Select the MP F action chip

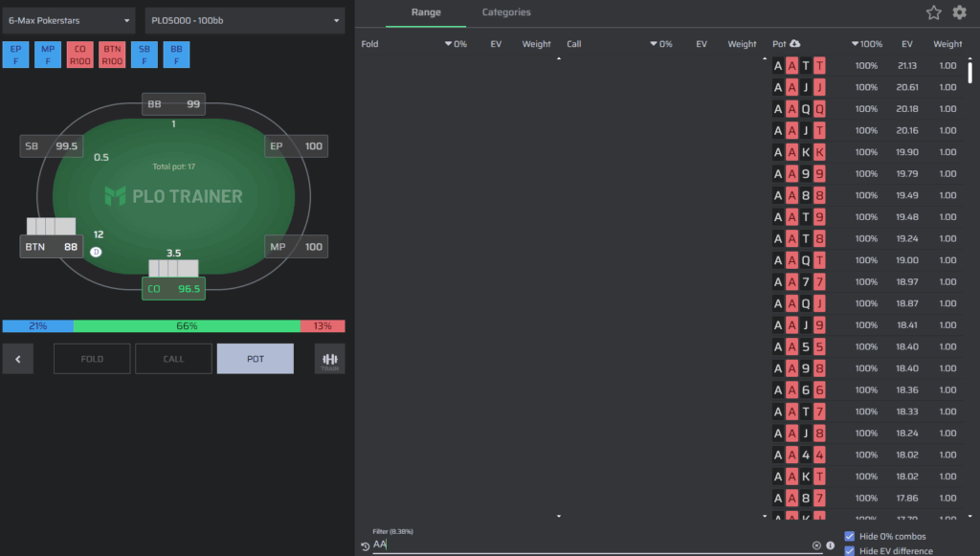pos(48,55)
